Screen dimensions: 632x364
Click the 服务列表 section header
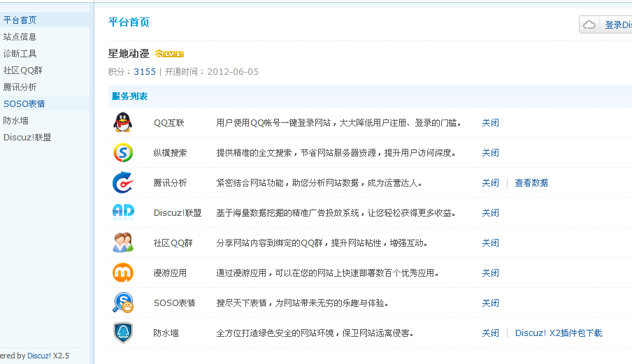[129, 96]
